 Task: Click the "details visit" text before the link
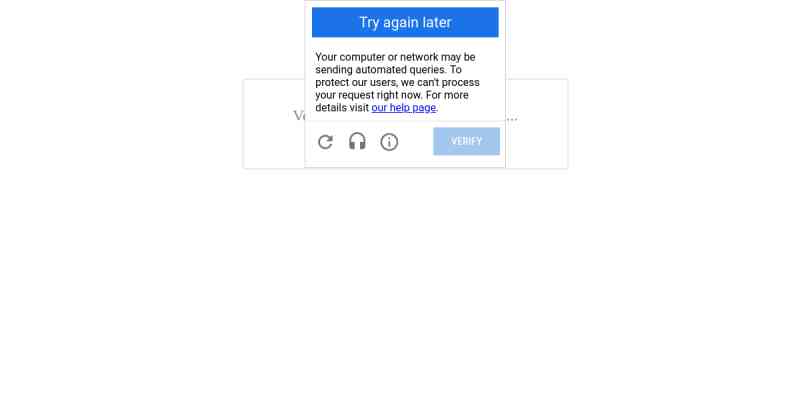pyautogui.click(x=342, y=108)
